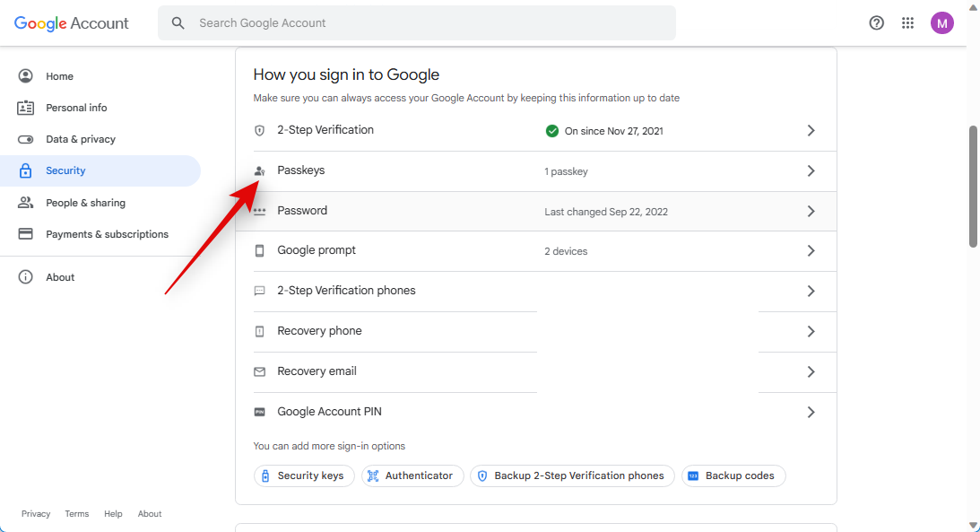The height and width of the screenshot is (532, 980).
Task: Click the search magnifier icon
Action: tap(178, 23)
